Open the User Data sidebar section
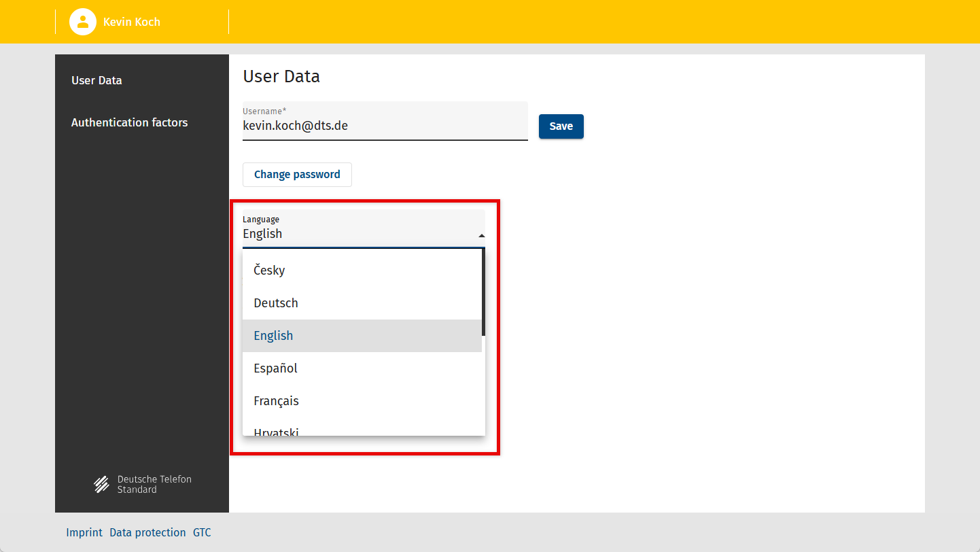Viewport: 980px width, 552px height. point(97,80)
